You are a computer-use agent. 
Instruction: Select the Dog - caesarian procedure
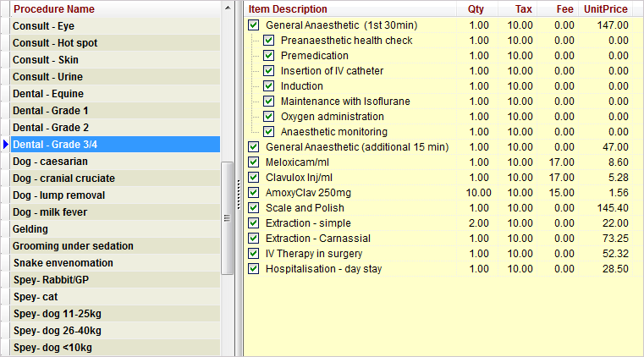click(x=50, y=162)
